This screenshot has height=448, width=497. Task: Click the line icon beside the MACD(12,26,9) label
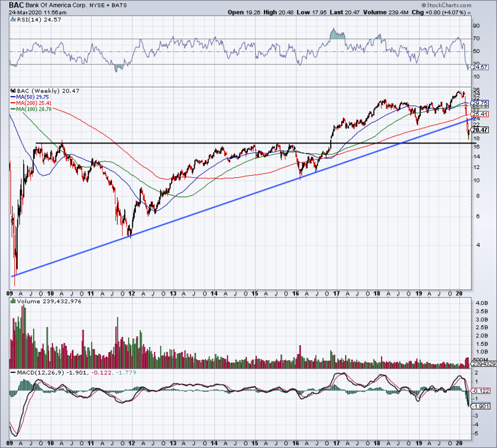(x=12, y=373)
